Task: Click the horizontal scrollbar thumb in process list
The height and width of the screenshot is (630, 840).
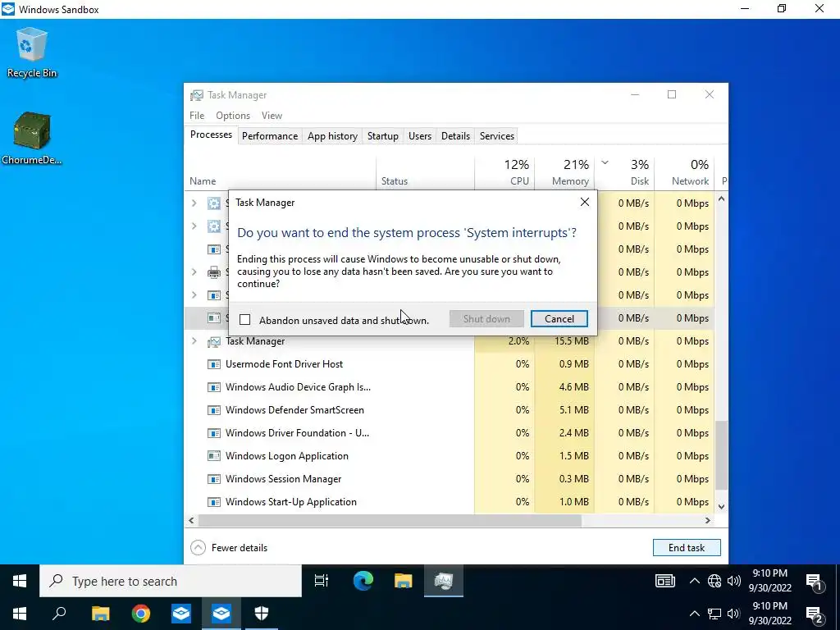Action: pos(390,520)
